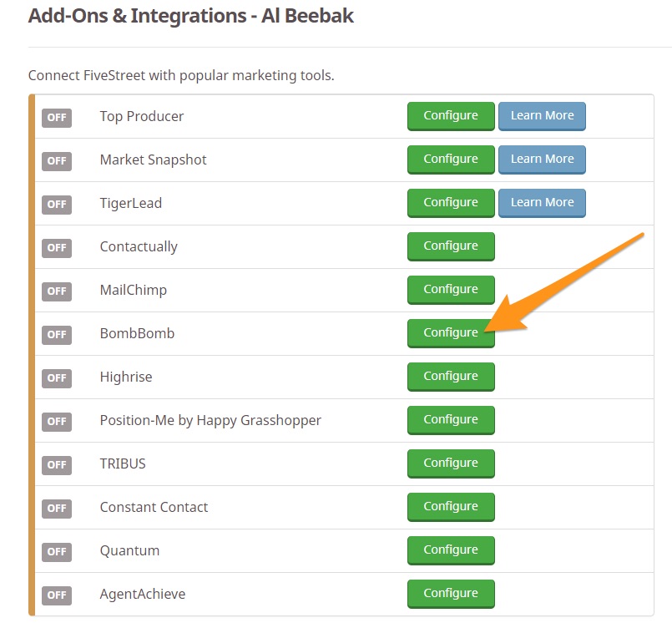Select Configure for Constant Contact
The width and height of the screenshot is (672, 623).
[451, 506]
